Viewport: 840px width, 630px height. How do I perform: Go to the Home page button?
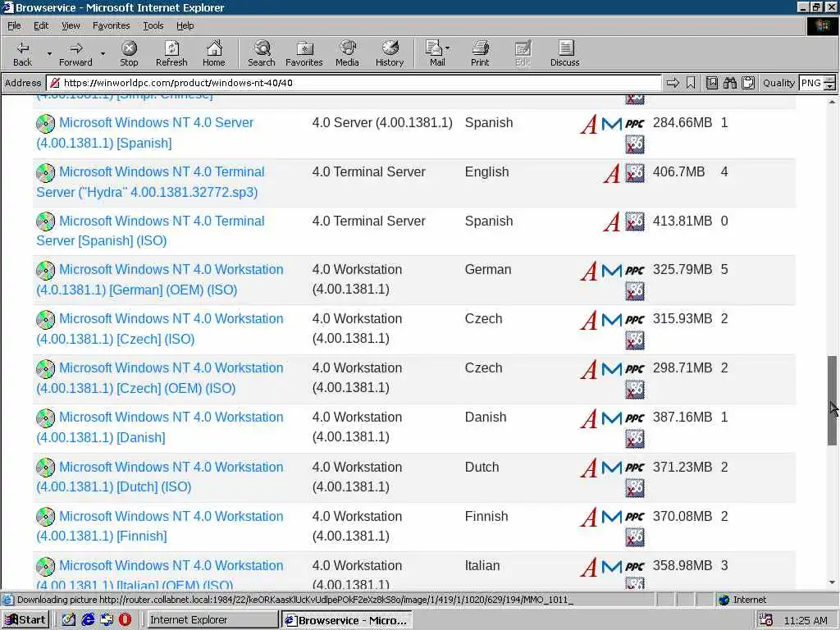[x=214, y=53]
